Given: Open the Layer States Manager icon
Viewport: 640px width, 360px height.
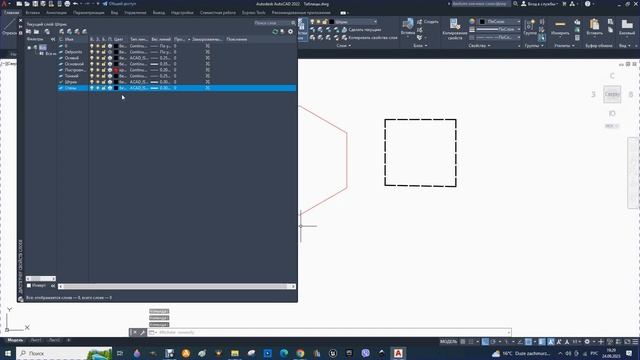Looking at the screenshot, I should 47,31.
